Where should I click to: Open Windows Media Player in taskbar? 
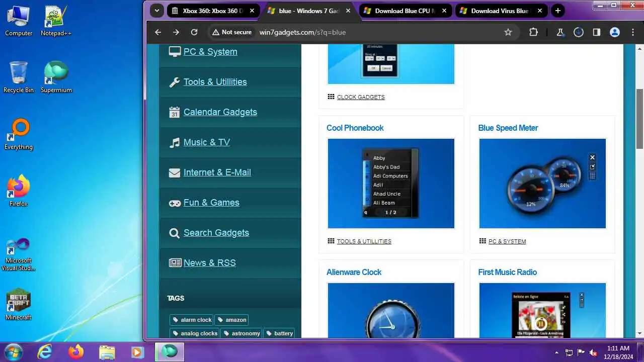pos(138,351)
